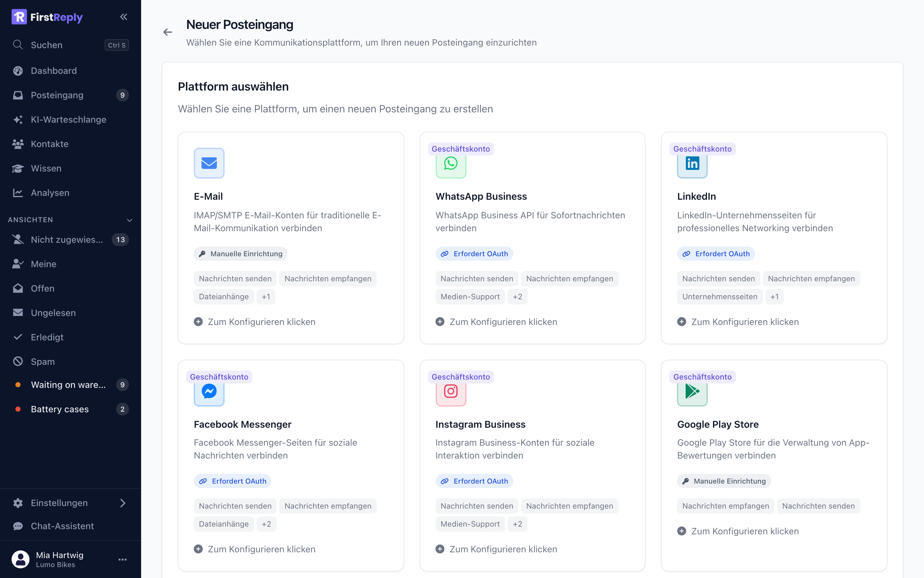
Task: Click the Dashboard gauge icon
Action: (x=18, y=71)
